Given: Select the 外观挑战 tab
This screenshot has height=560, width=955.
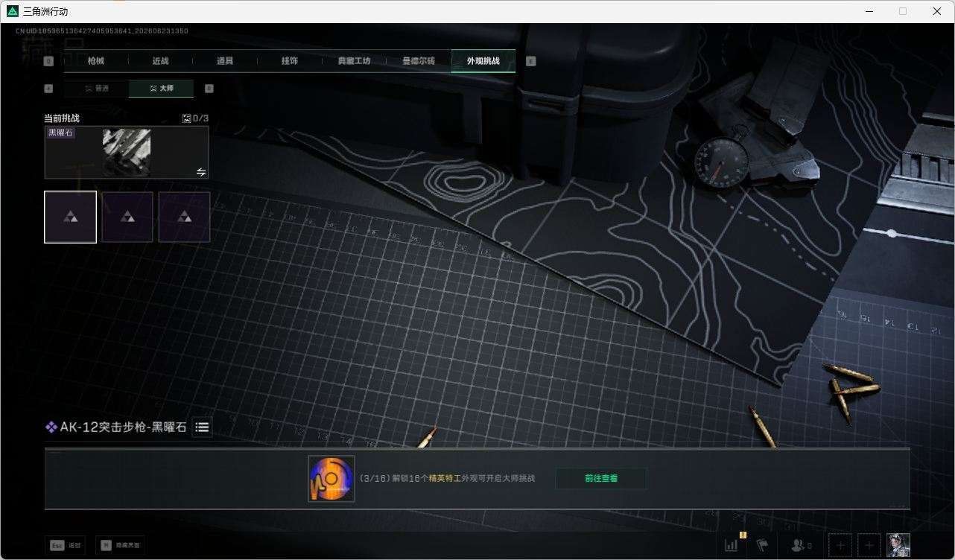Looking at the screenshot, I should tap(483, 61).
